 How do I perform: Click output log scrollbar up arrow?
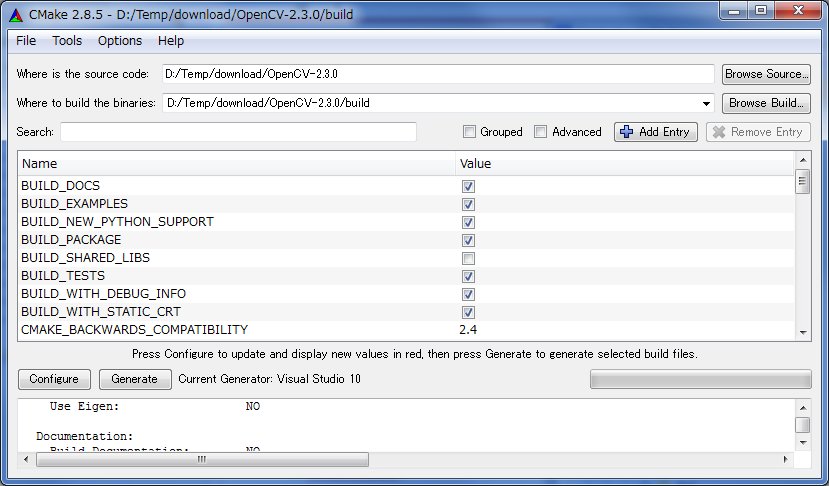click(x=803, y=408)
